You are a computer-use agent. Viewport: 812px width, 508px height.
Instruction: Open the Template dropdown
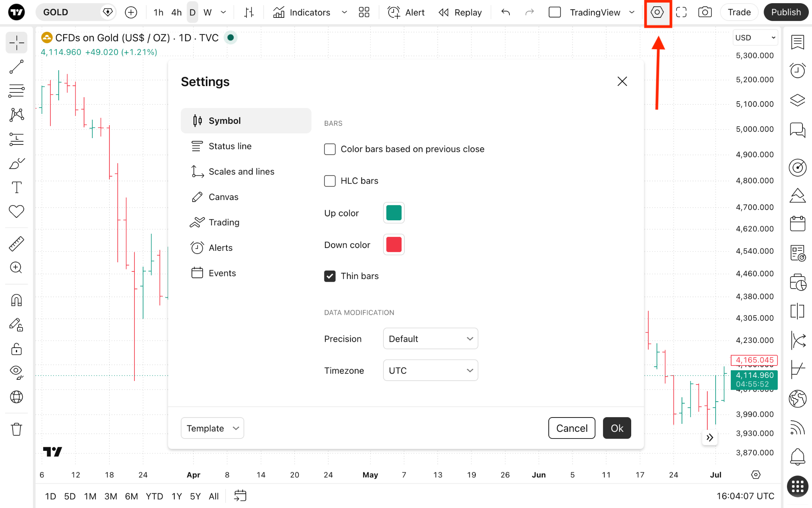click(x=213, y=428)
